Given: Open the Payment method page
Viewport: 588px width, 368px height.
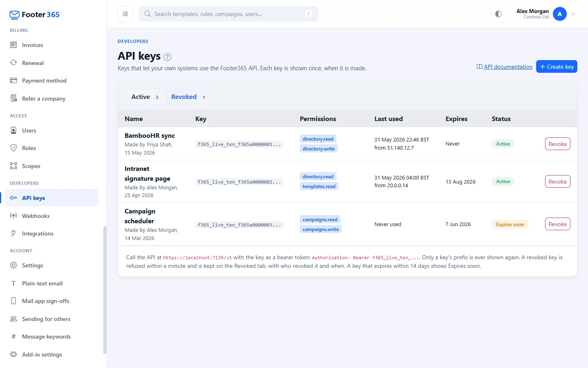Looking at the screenshot, I should [51, 81].
